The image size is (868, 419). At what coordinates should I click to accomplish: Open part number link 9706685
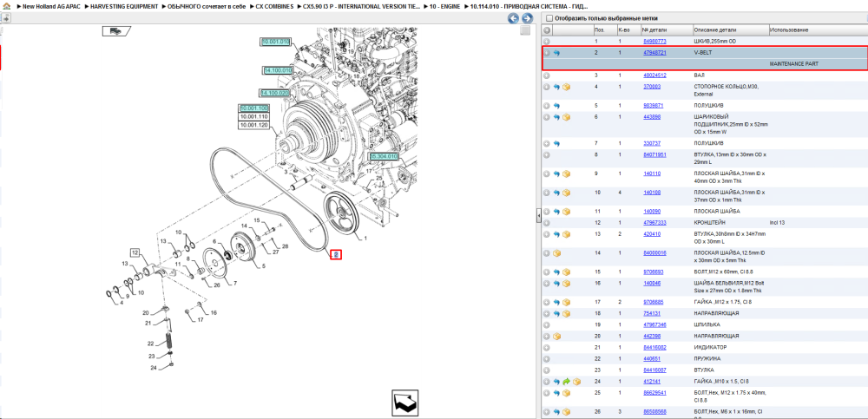click(654, 302)
